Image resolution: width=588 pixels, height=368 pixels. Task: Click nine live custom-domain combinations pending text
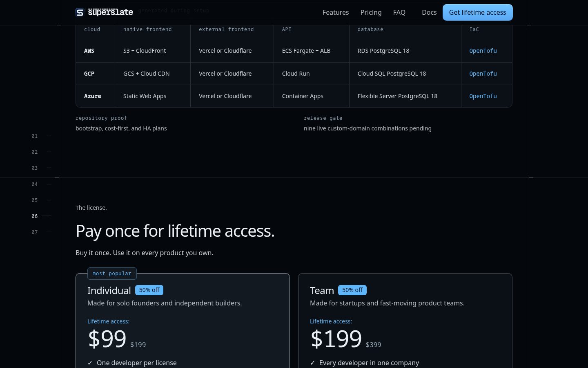point(367,128)
